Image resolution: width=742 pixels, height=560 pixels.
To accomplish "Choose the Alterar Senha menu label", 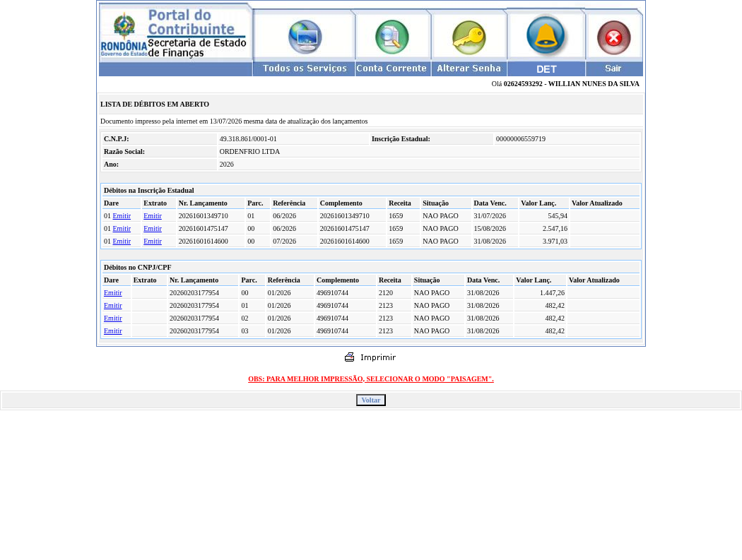I will click(469, 68).
